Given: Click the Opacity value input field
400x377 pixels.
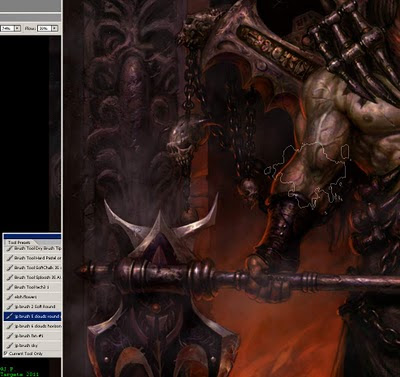Looking at the screenshot, I should tap(7, 29).
